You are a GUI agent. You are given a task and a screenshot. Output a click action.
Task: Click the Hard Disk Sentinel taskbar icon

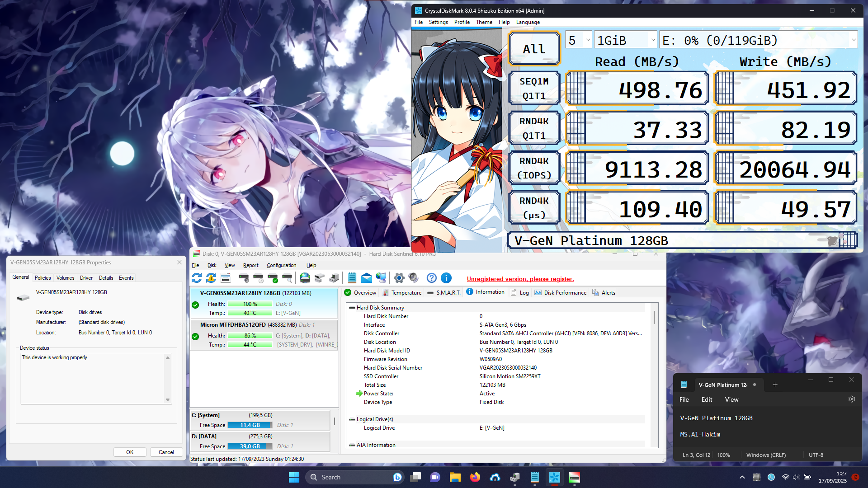click(x=575, y=477)
